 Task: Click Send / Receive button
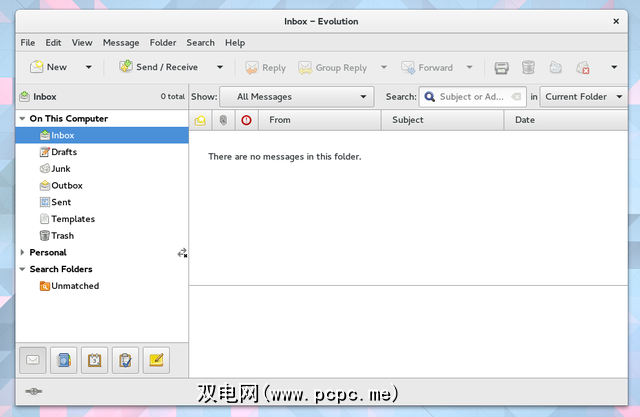[158, 67]
